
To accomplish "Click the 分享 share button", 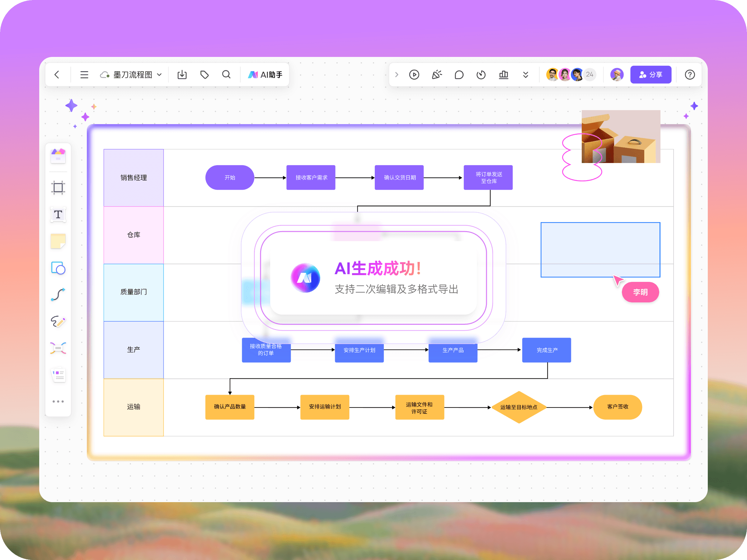I will pyautogui.click(x=651, y=75).
